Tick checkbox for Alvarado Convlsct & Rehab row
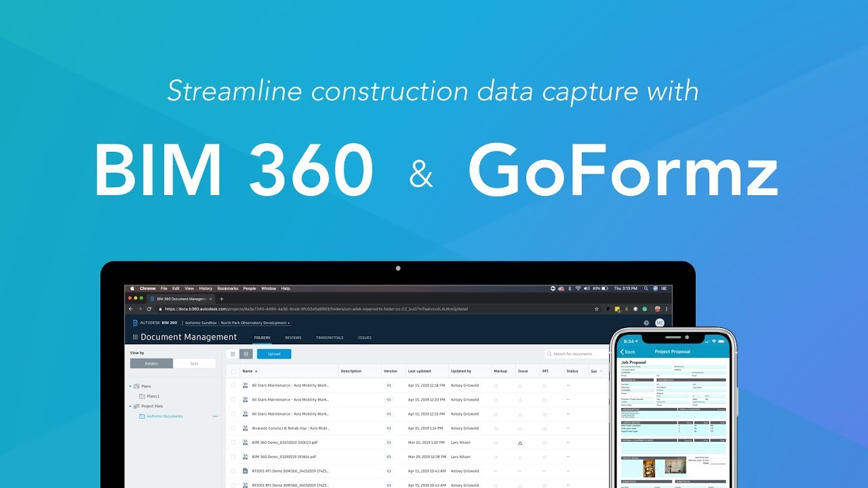This screenshot has width=868, height=488. pos(234,428)
